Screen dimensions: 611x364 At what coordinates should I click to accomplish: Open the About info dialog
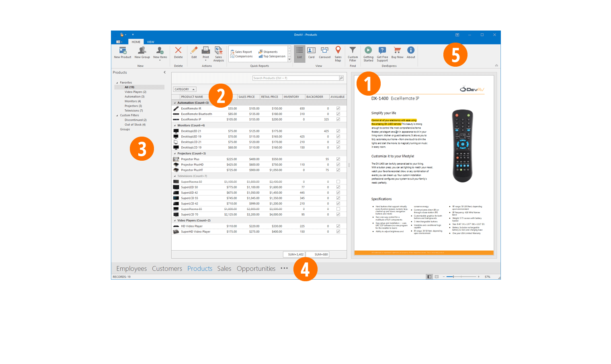pyautogui.click(x=411, y=52)
